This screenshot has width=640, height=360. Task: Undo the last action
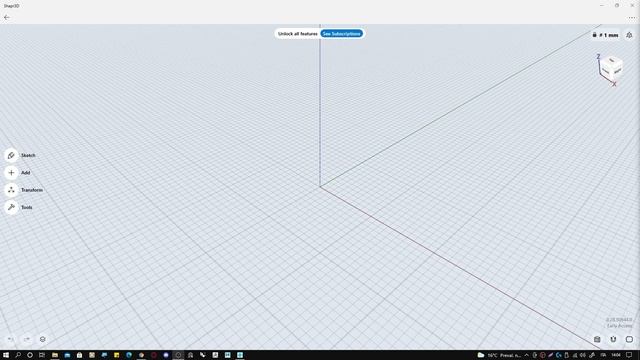coord(11,339)
